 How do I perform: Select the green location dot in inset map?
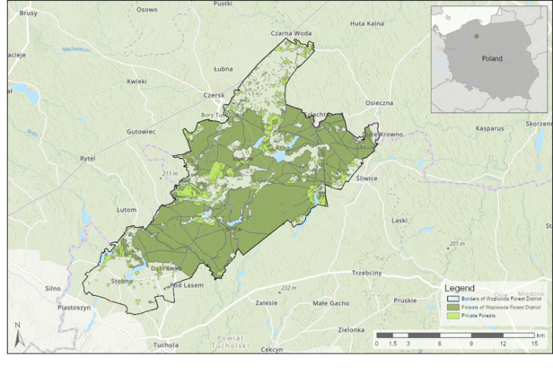coord(477,37)
